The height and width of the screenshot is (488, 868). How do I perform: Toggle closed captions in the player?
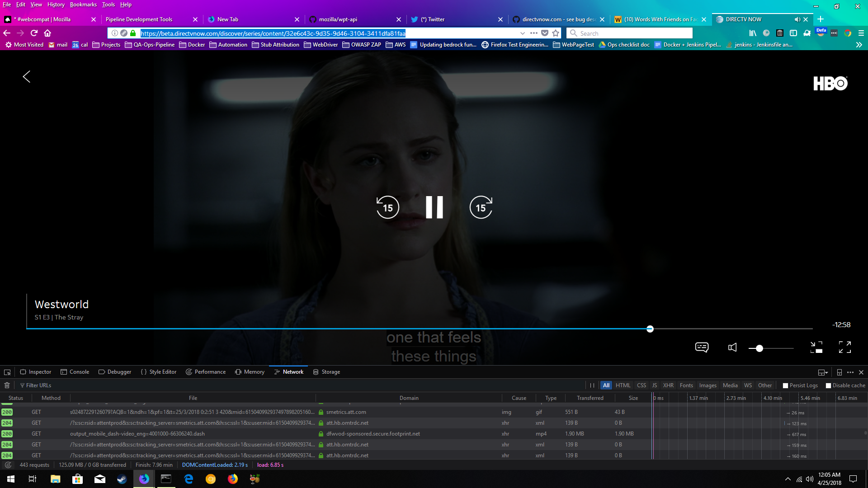[702, 347]
